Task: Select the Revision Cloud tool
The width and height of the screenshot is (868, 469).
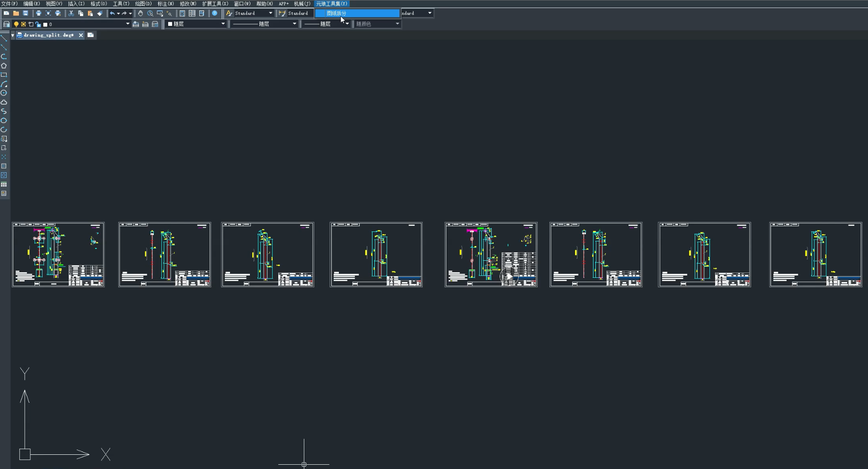Action: (x=4, y=102)
